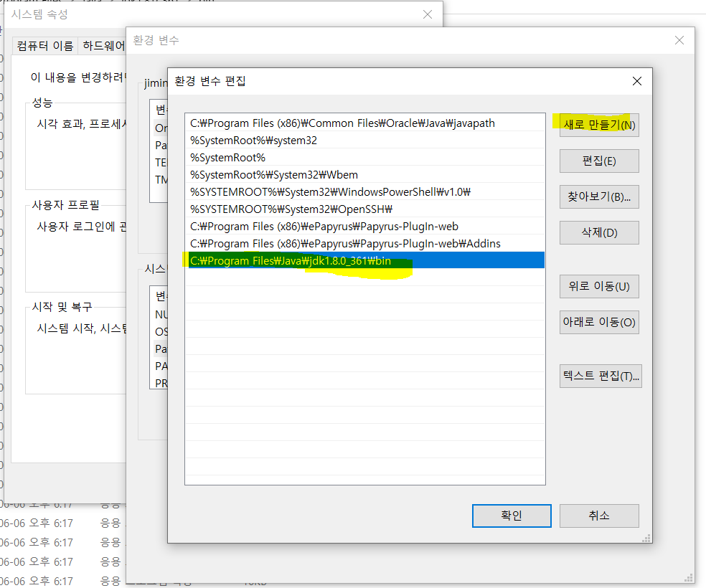Screen dimensions: 706x588
Task: Move entry down with 아래로 이동(O)
Action: (599, 322)
